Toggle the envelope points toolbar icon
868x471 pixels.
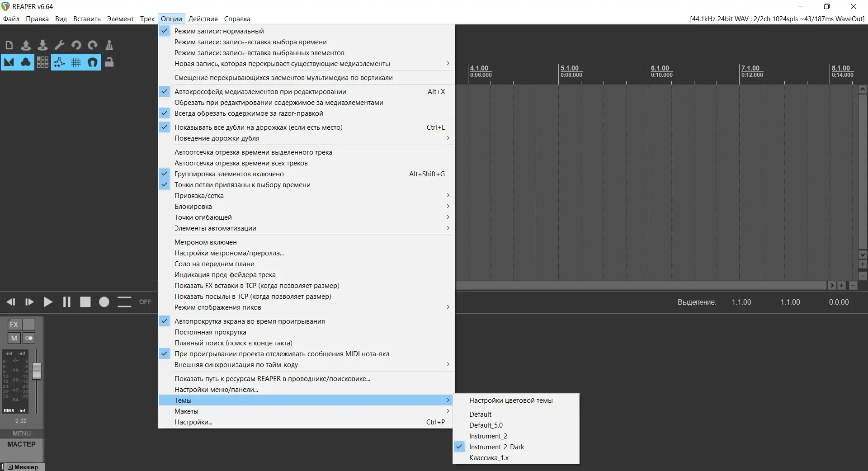click(59, 62)
